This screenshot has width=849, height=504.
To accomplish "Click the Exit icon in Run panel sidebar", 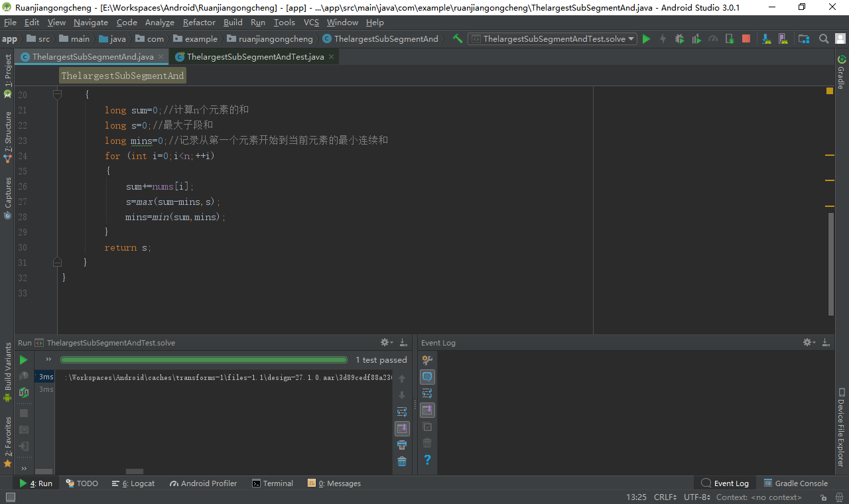I will point(24,446).
